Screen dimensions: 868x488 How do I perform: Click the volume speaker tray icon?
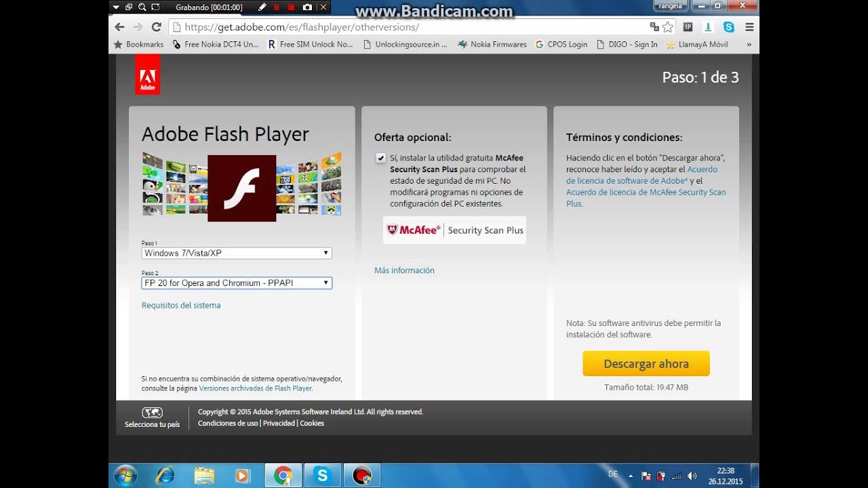pos(692,476)
